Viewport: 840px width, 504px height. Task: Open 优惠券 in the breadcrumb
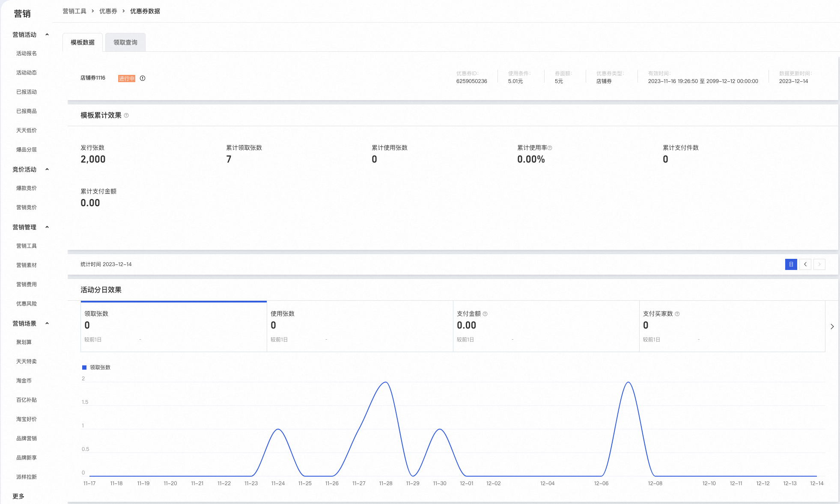point(108,11)
